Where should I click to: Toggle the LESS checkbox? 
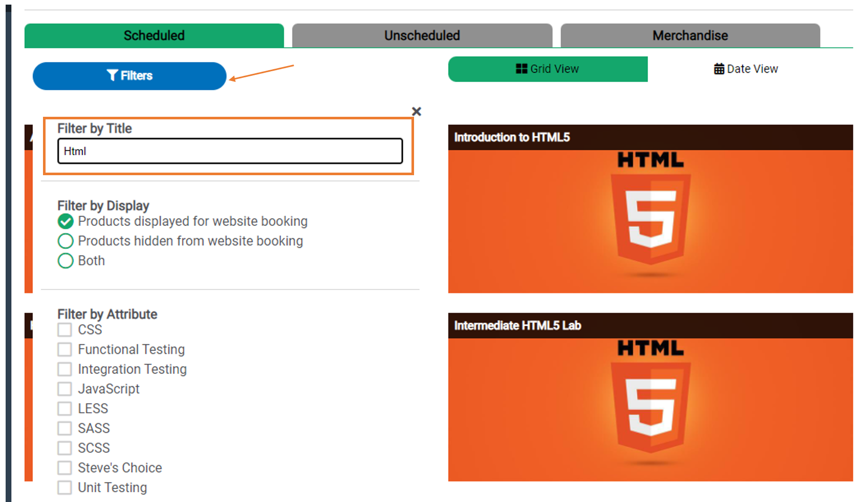point(64,409)
